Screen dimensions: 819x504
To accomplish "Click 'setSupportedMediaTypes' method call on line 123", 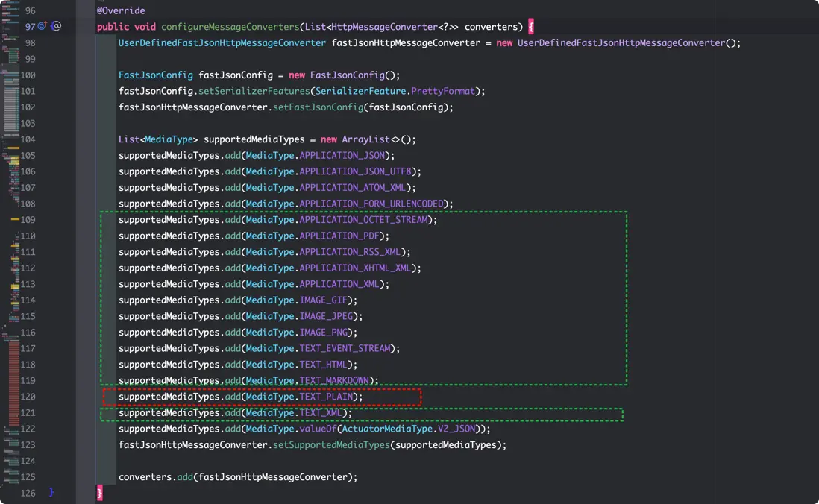I will click(331, 445).
